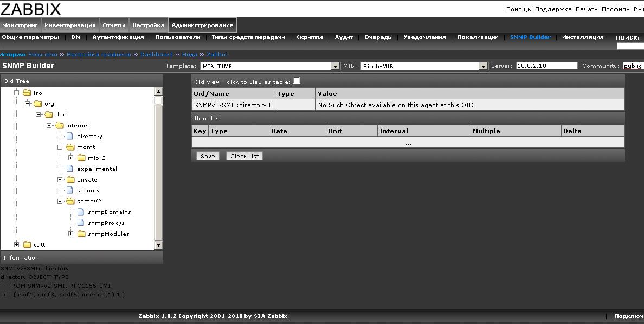Click the mib-2 folder icon

coord(81,158)
